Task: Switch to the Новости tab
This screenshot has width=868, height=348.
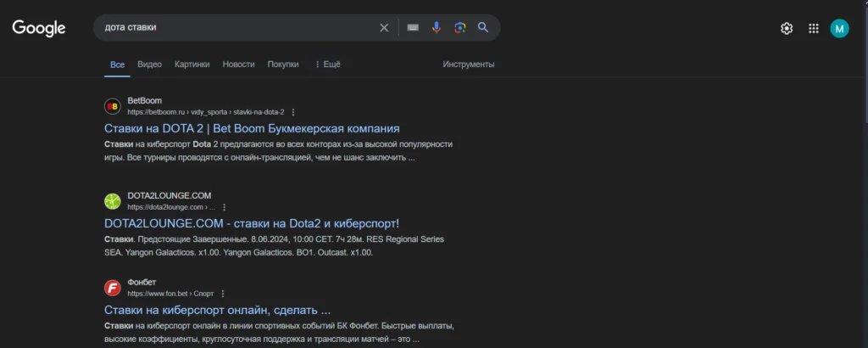Action: point(238,65)
